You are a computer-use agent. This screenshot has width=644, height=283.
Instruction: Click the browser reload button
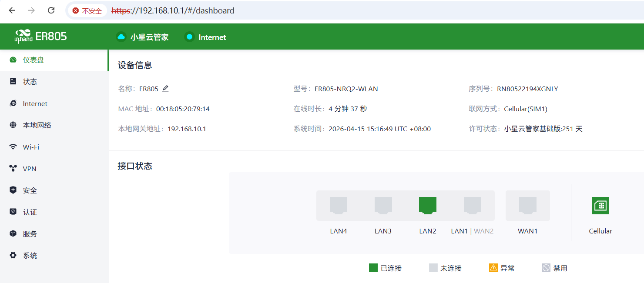[51, 10]
